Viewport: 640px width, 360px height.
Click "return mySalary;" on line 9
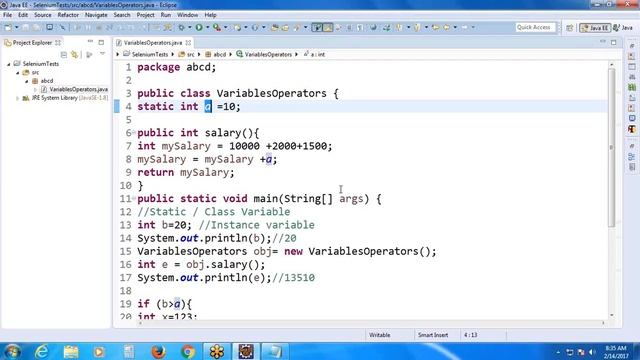click(x=186, y=172)
